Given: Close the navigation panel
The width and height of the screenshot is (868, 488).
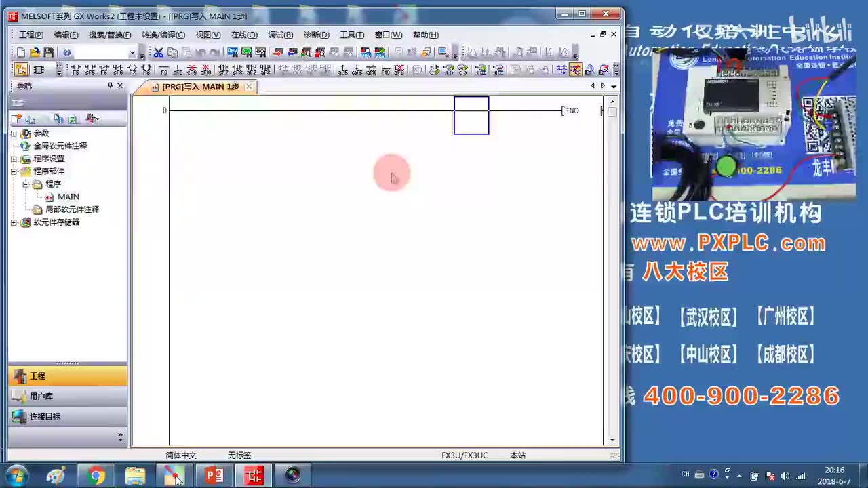Looking at the screenshot, I should tap(120, 85).
